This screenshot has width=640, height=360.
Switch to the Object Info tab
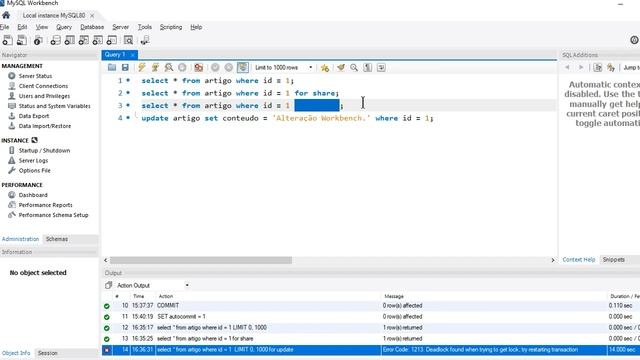(16, 353)
